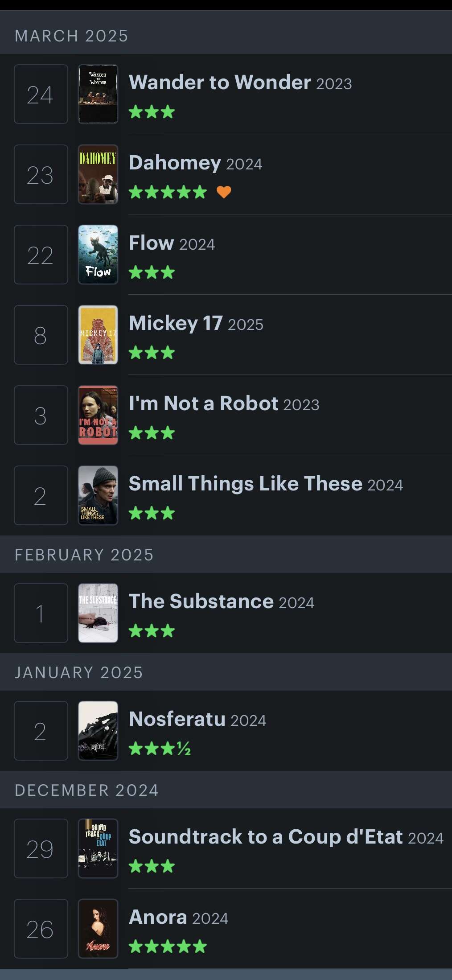
Task: Tap Nosferatu's three-and-a-half star rating
Action: tap(160, 749)
